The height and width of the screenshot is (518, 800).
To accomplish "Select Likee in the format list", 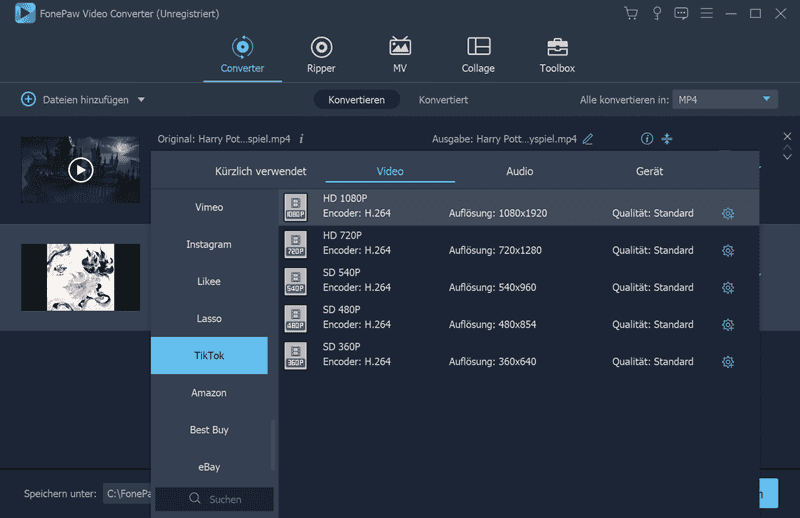I will tap(209, 281).
